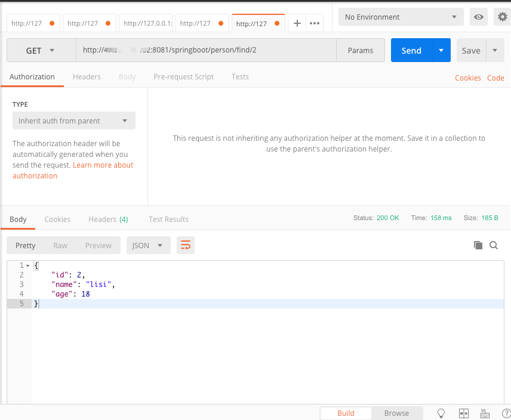Image resolution: width=511 pixels, height=420 pixels.
Task: Open the request Body tab
Action: coord(127,77)
